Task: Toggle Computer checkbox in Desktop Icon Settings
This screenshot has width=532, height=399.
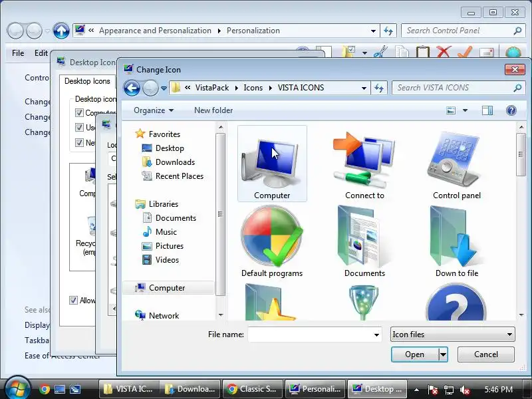Action: click(x=79, y=112)
